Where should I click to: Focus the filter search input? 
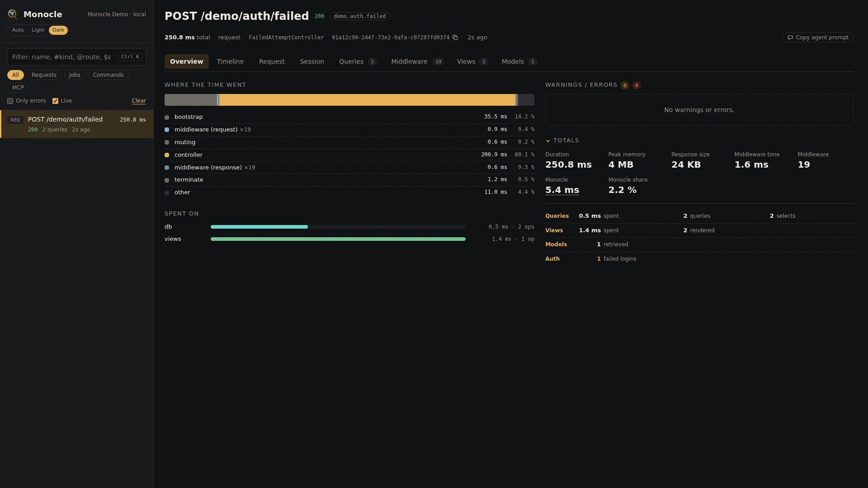tap(76, 57)
